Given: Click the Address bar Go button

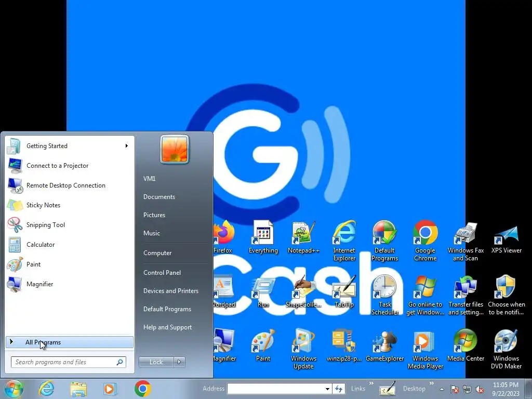Looking at the screenshot, I should click(x=338, y=389).
